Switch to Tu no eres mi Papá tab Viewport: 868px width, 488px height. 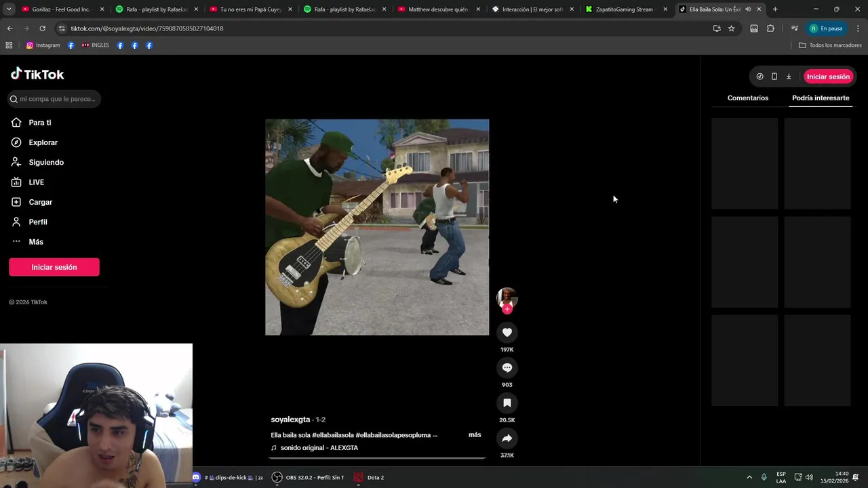coord(250,9)
